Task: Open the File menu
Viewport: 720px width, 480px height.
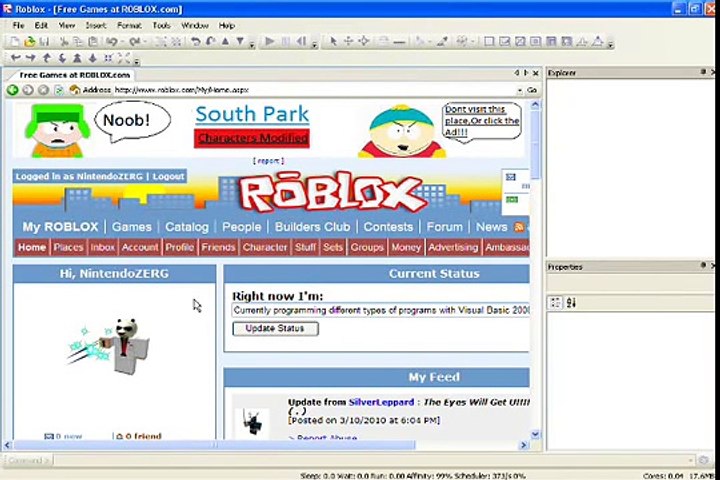Action: pyautogui.click(x=18, y=25)
